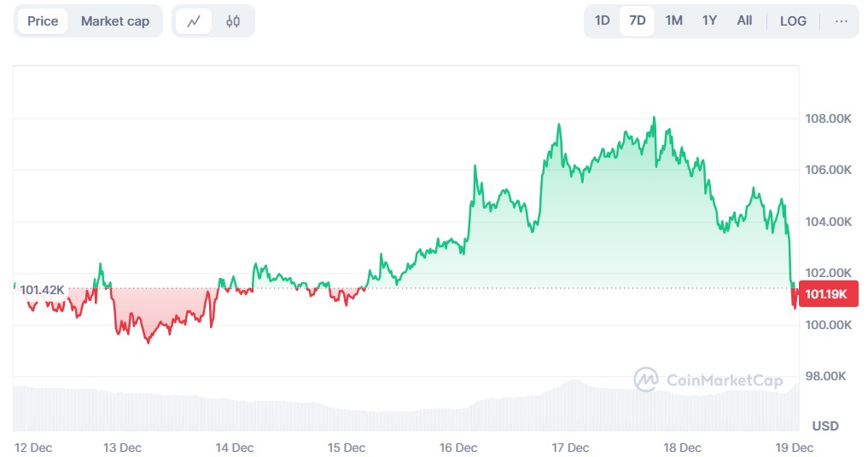This screenshot has width=868, height=457.
Task: Click the USD currency label
Action: [x=825, y=425]
